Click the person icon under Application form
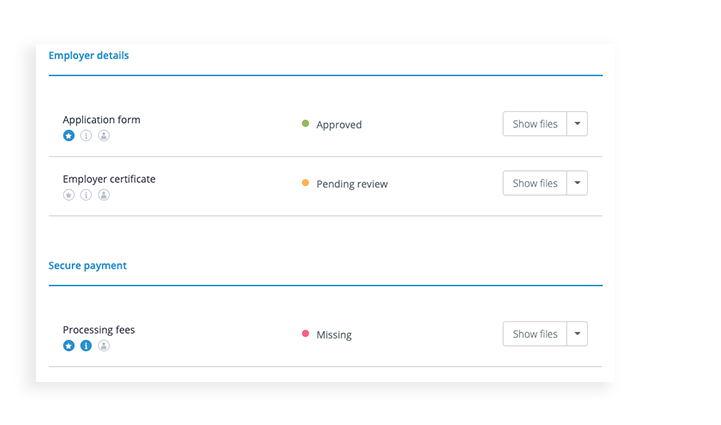This screenshot has height=425, width=721. click(104, 136)
